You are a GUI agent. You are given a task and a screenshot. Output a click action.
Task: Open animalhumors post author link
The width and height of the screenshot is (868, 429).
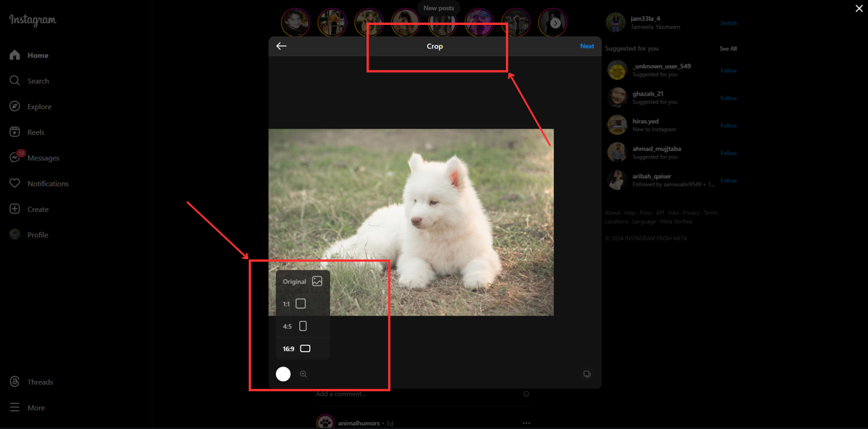359,424
